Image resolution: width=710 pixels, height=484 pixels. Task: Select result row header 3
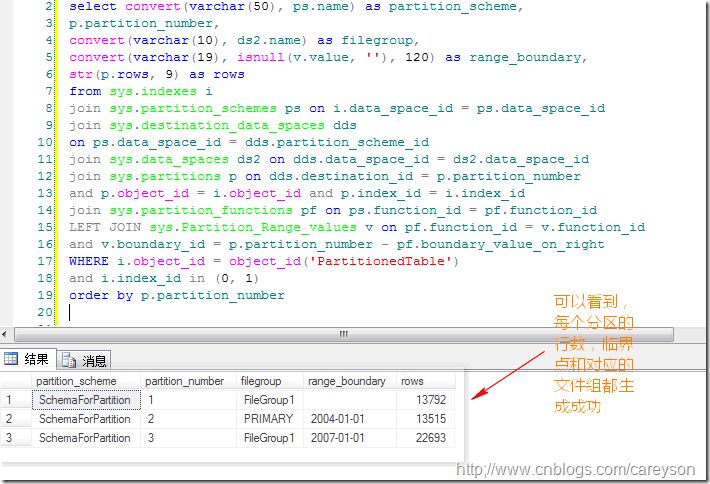click(x=16, y=438)
